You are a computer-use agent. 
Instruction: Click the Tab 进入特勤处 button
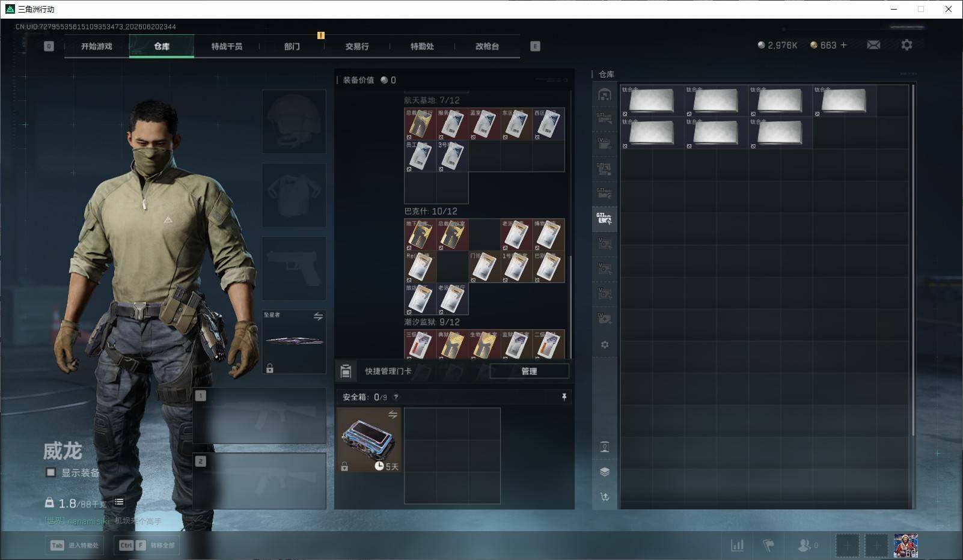[x=75, y=545]
